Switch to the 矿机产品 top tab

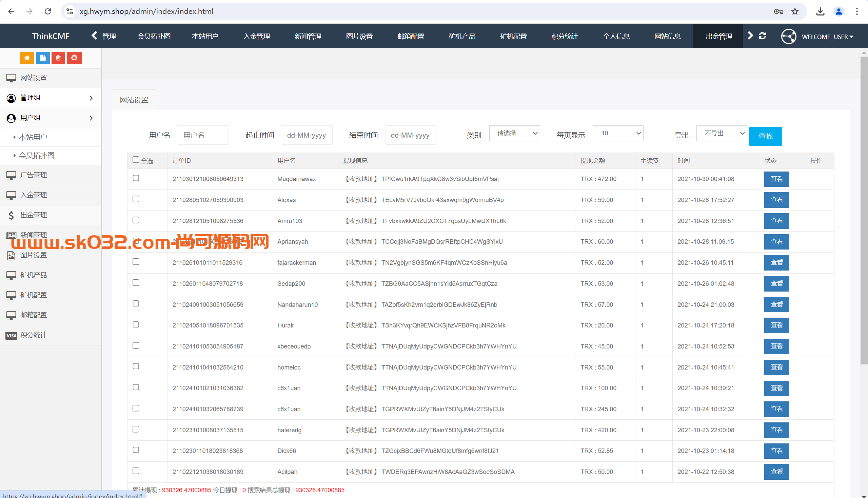[x=462, y=36]
